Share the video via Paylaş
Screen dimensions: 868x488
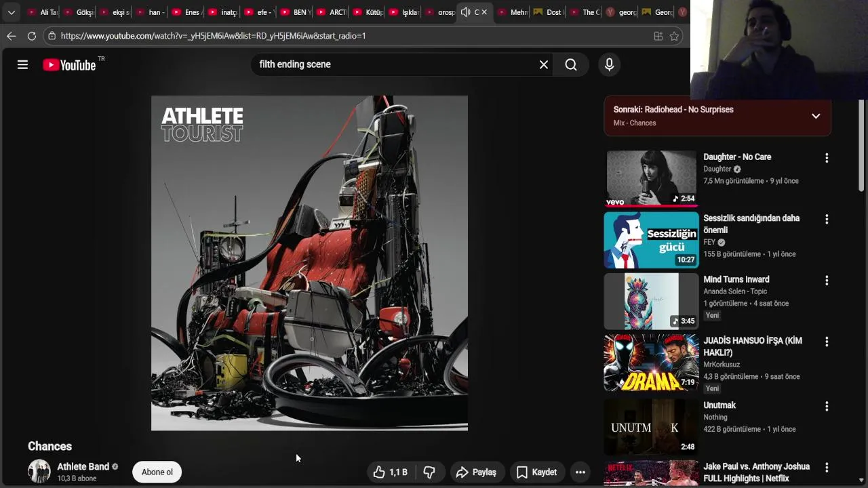[476, 472]
